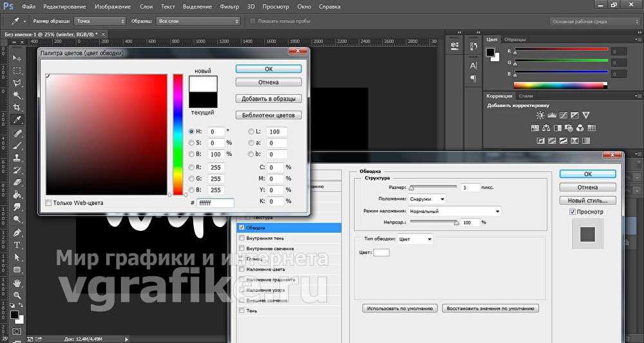Click the Добавить в образцы button
Image resolution: width=644 pixels, height=343 pixels.
point(269,99)
